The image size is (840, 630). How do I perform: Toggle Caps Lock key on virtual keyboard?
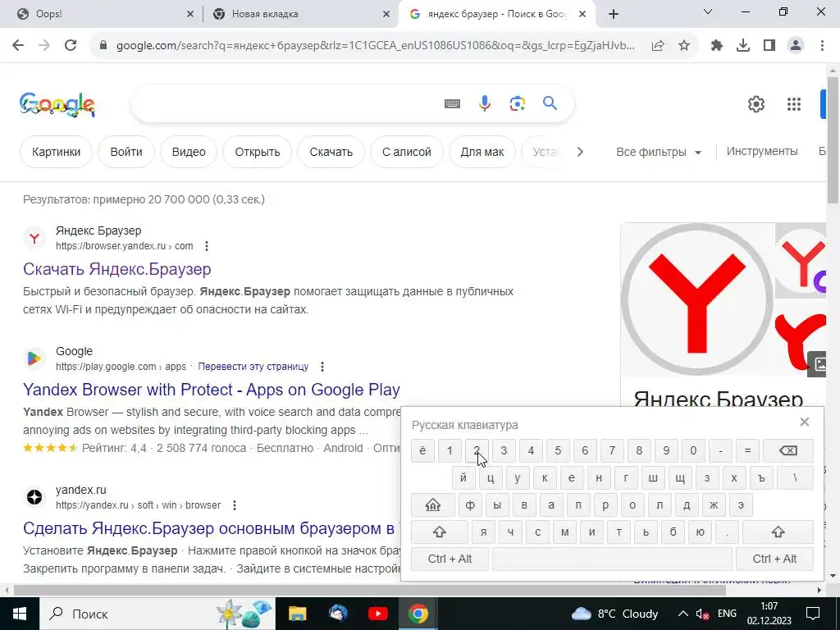click(433, 504)
